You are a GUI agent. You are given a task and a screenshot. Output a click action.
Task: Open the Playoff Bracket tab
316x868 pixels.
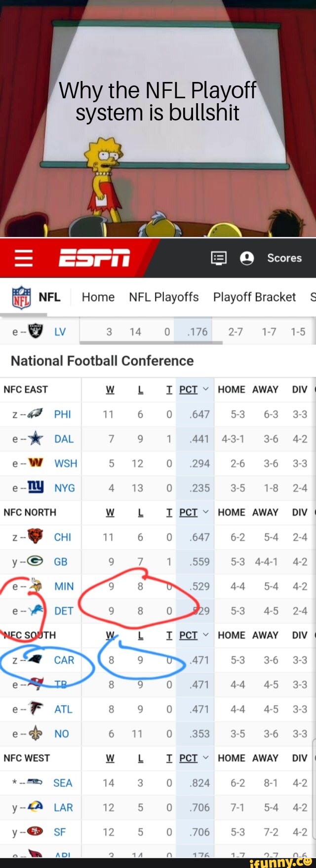coord(254,297)
